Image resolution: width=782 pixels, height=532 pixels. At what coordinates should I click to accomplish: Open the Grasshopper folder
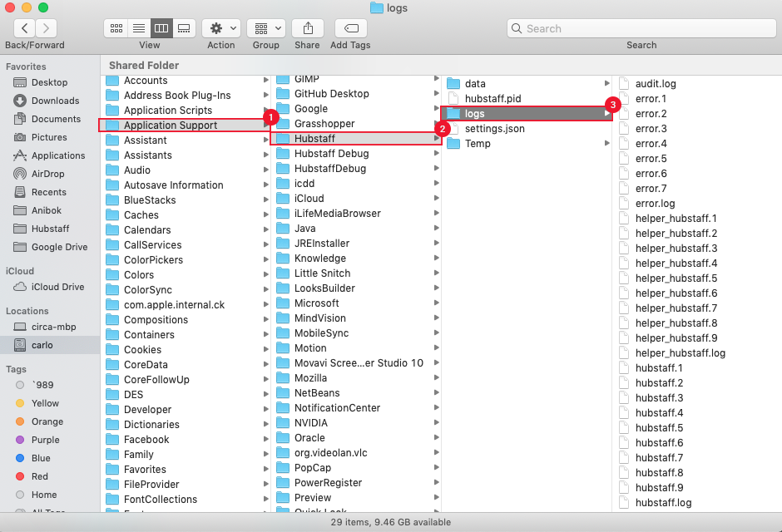355,124
